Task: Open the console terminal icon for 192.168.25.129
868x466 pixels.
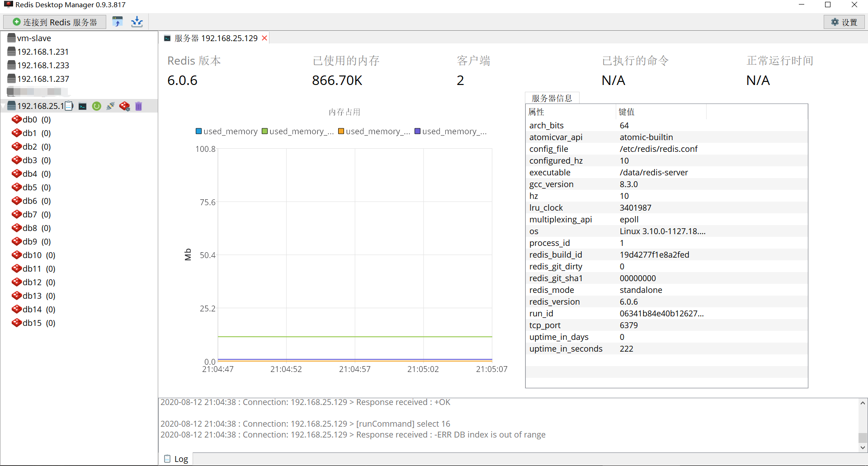Action: click(x=83, y=106)
